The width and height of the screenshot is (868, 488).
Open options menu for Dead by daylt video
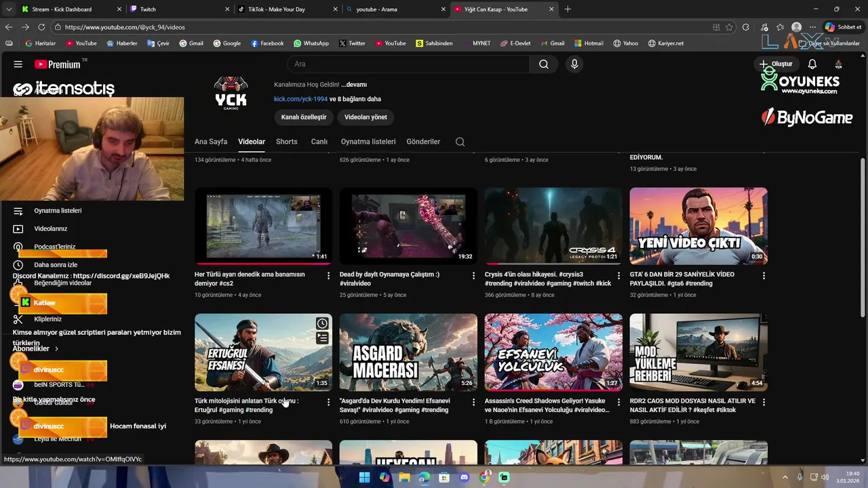pyautogui.click(x=474, y=276)
